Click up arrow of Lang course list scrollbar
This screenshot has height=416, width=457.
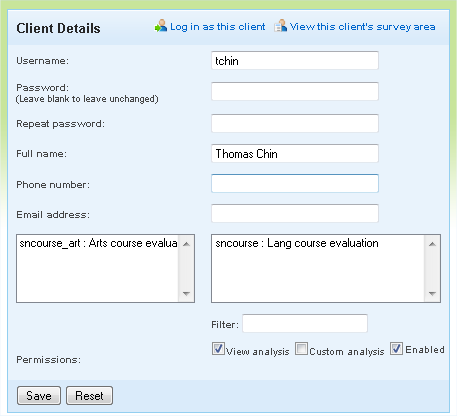(432, 244)
